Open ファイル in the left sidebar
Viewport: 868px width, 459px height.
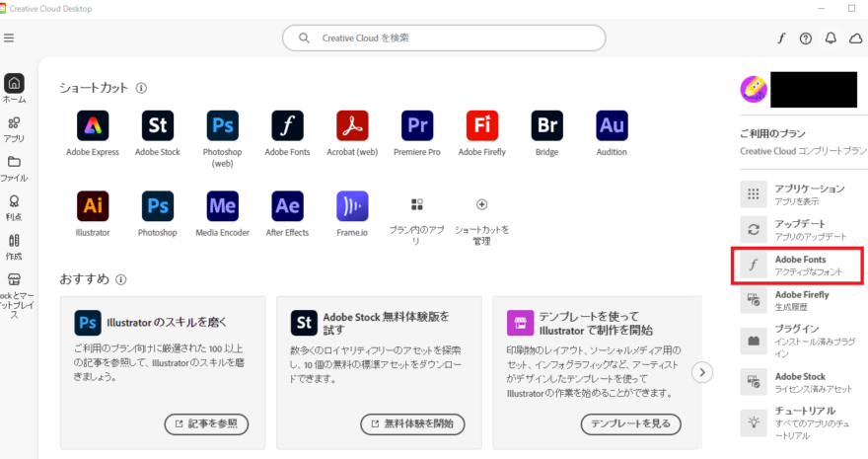(14, 169)
